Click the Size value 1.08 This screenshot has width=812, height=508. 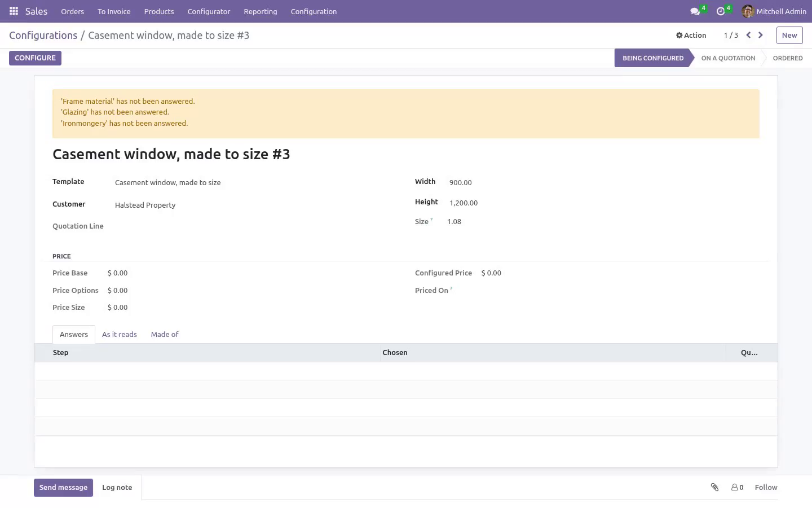pos(454,221)
